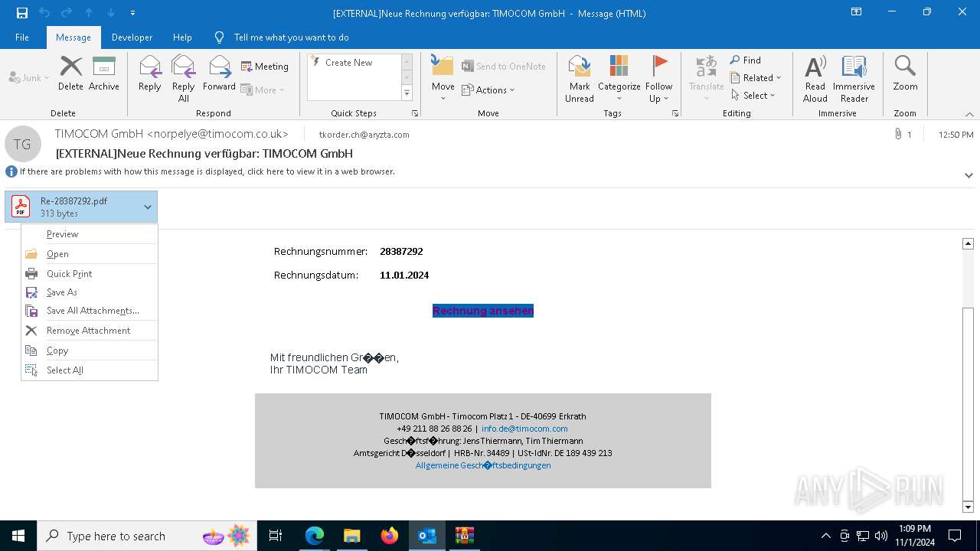Click the Task View taskbar icon
The height and width of the screenshot is (551, 980).
pos(276,536)
